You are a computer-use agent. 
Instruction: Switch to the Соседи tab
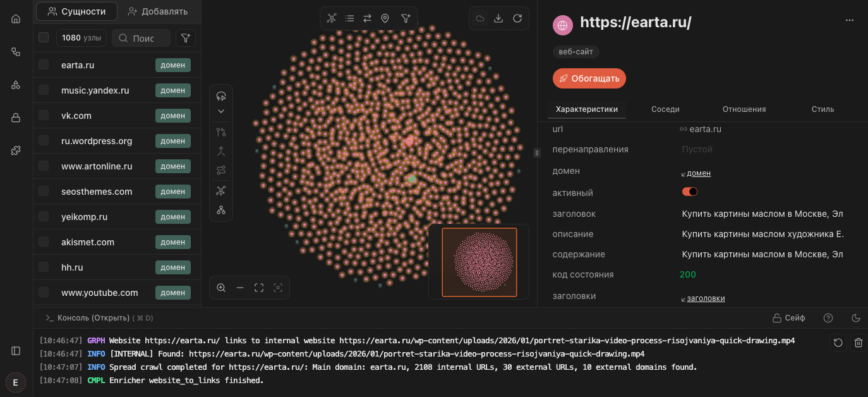[x=665, y=109]
